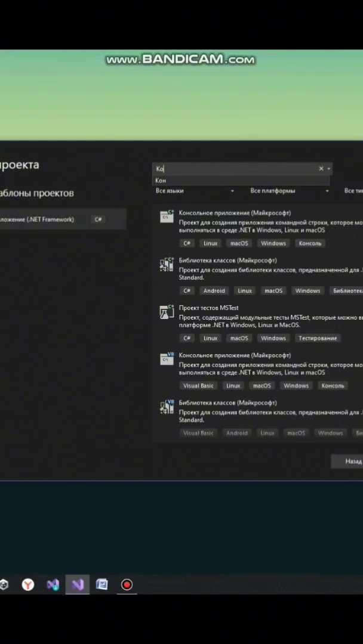Click the 'C#' badge on the recent template

click(x=99, y=219)
